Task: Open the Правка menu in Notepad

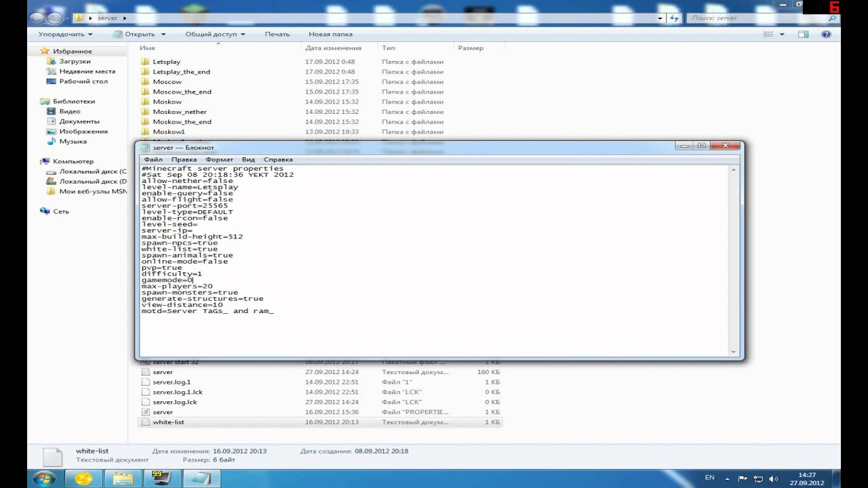Action: [184, 159]
